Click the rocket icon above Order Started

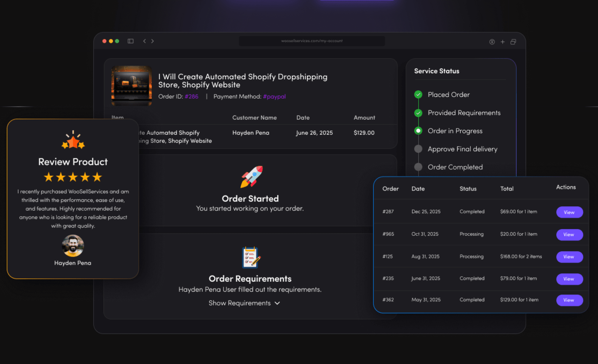tap(251, 177)
